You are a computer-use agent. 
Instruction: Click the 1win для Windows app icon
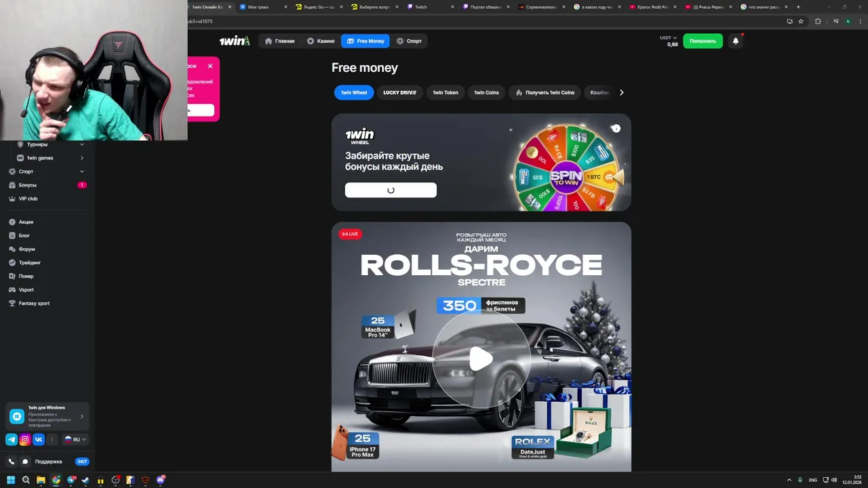[17, 416]
